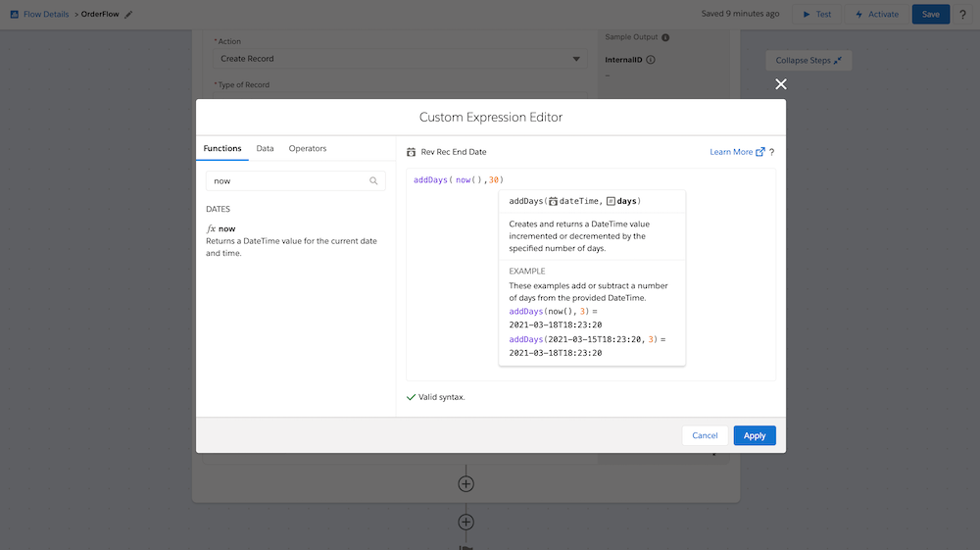Click the Test button
The image size is (980, 550).
817,14
